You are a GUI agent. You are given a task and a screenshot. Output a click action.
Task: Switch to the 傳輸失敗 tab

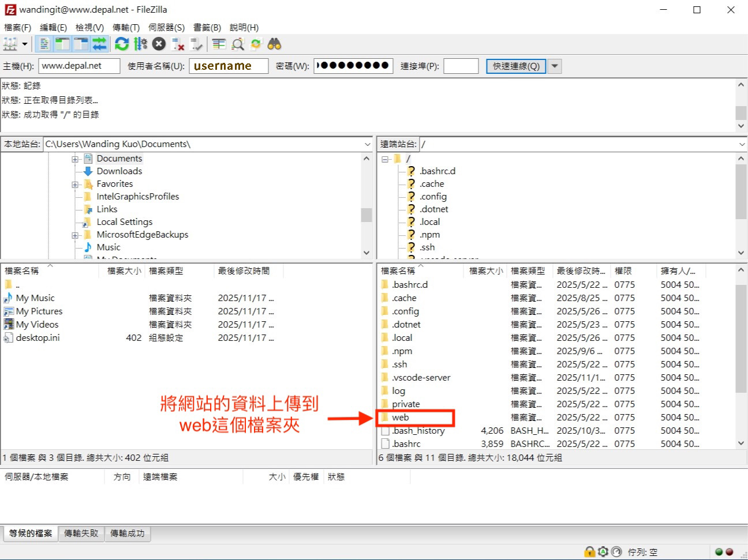(81, 533)
